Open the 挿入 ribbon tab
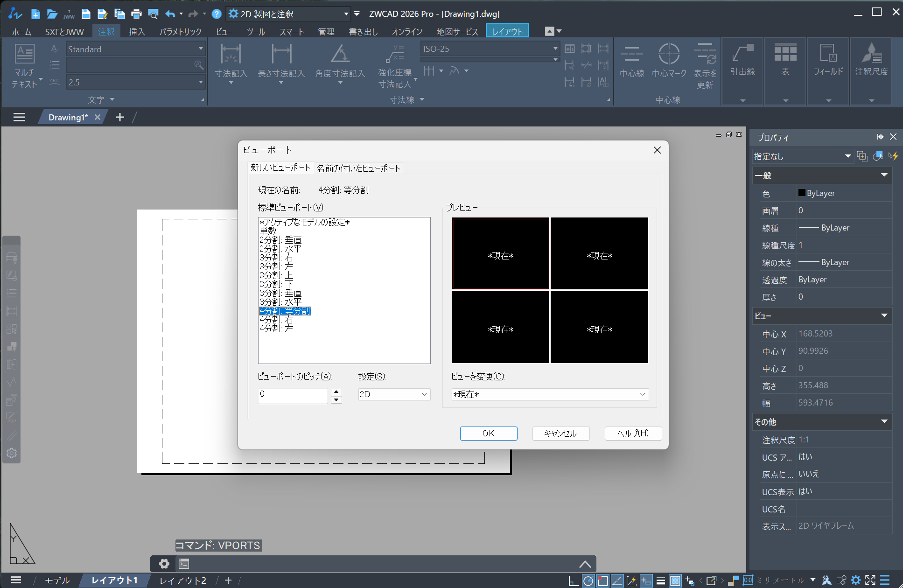 (x=137, y=32)
